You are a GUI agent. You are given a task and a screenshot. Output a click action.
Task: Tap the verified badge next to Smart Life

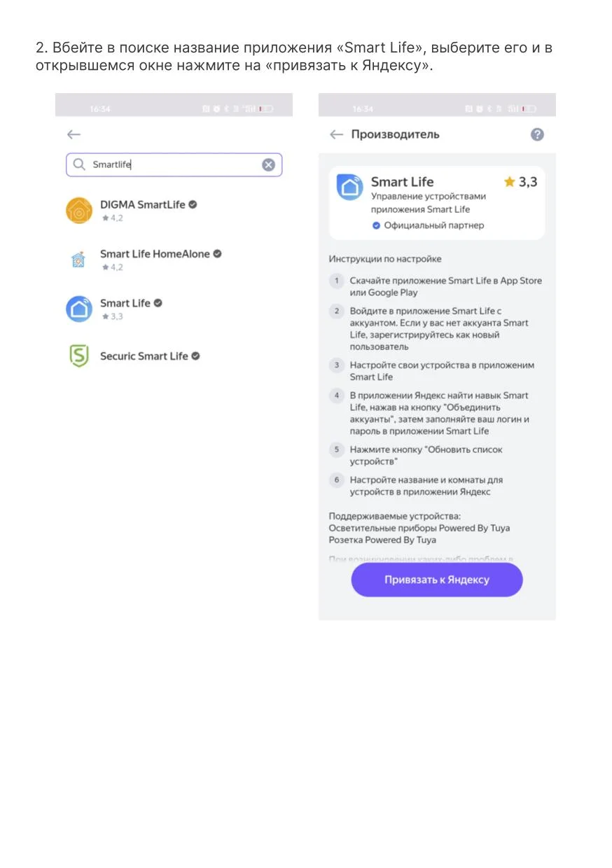[x=158, y=303]
